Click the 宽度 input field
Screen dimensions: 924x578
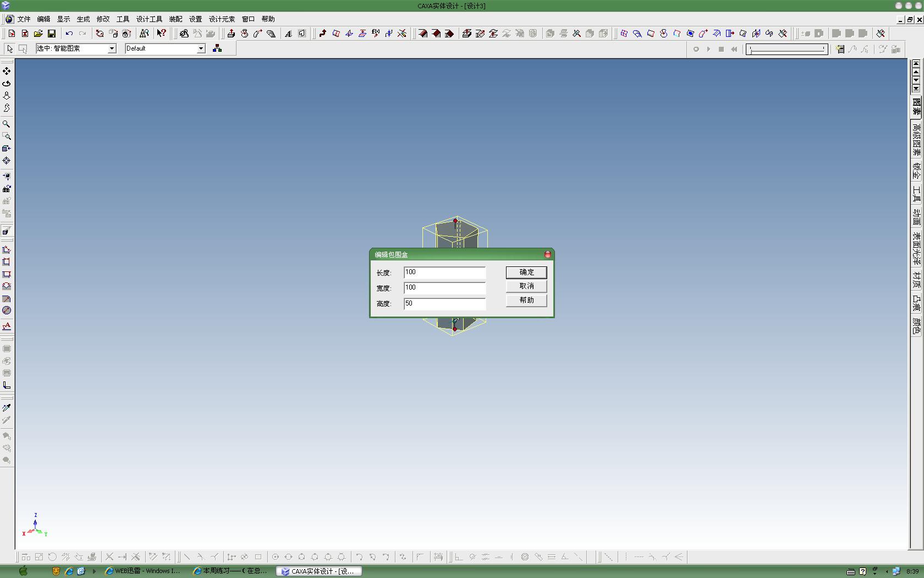444,288
